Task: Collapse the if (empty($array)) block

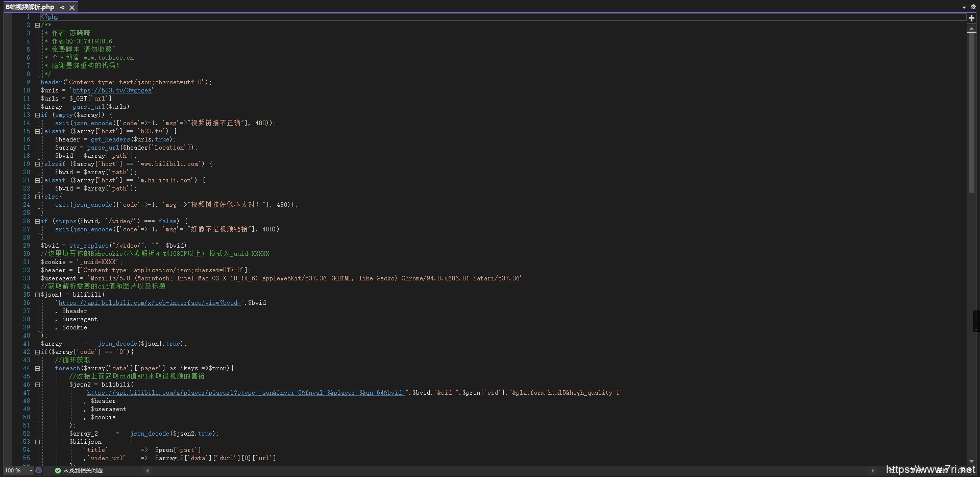Action: (x=37, y=115)
